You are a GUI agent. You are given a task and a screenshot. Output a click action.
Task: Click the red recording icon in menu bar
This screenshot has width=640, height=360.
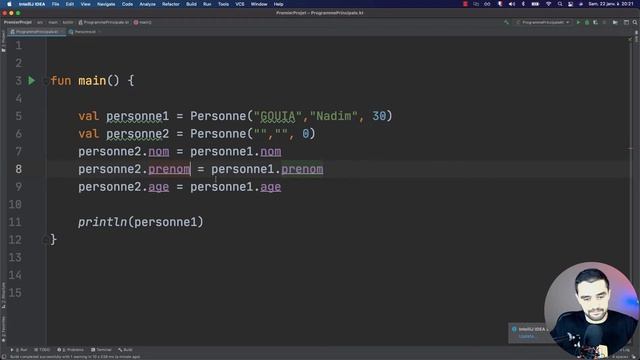465,4
